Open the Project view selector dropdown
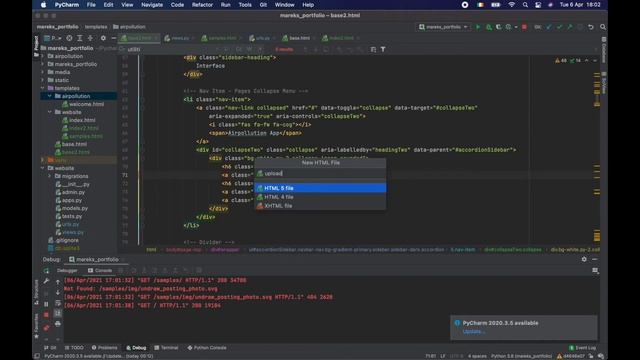Image resolution: width=640 pixels, height=360 pixels. [53, 38]
